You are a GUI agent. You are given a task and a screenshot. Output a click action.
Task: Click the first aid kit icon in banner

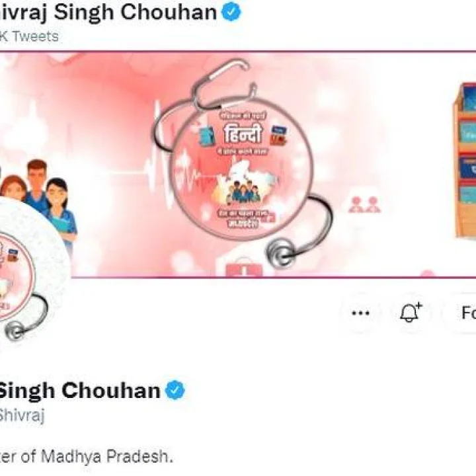tap(245, 268)
